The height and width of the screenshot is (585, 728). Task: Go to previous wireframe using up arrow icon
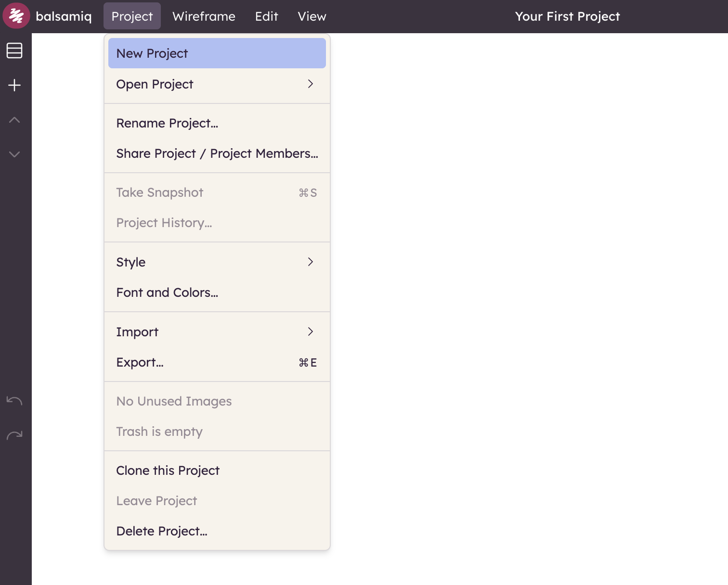click(x=14, y=119)
